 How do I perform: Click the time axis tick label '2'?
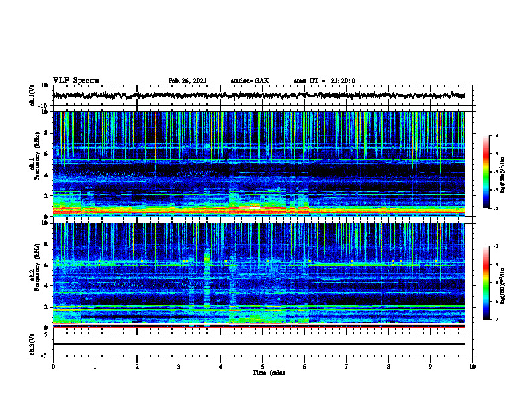point(137,367)
